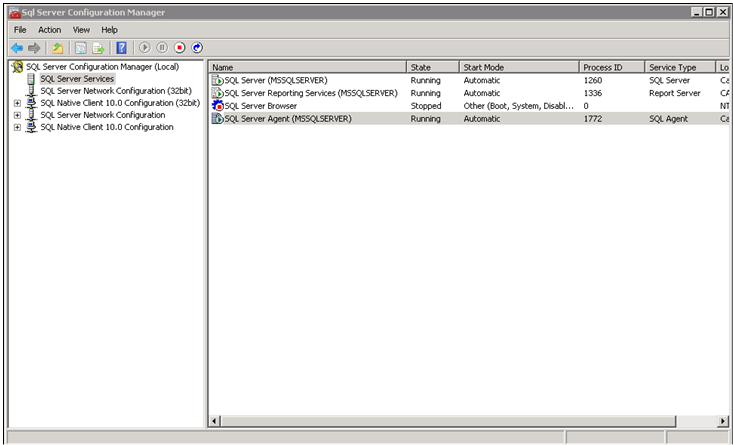Sort by the Start Mode column header

click(x=519, y=67)
